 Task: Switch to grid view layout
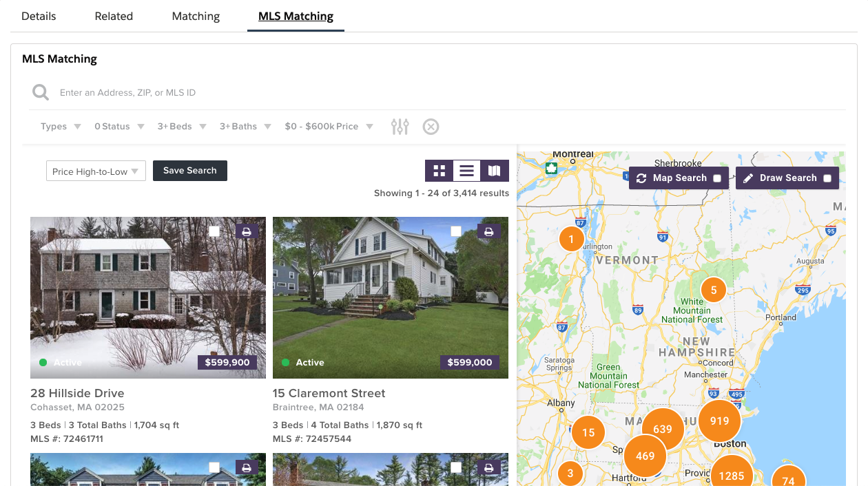tap(440, 170)
